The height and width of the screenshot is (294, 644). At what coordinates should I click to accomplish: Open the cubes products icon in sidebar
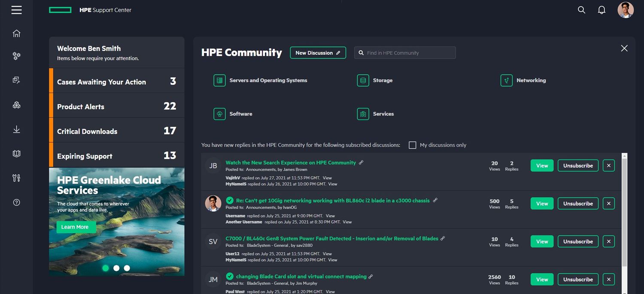click(x=16, y=105)
